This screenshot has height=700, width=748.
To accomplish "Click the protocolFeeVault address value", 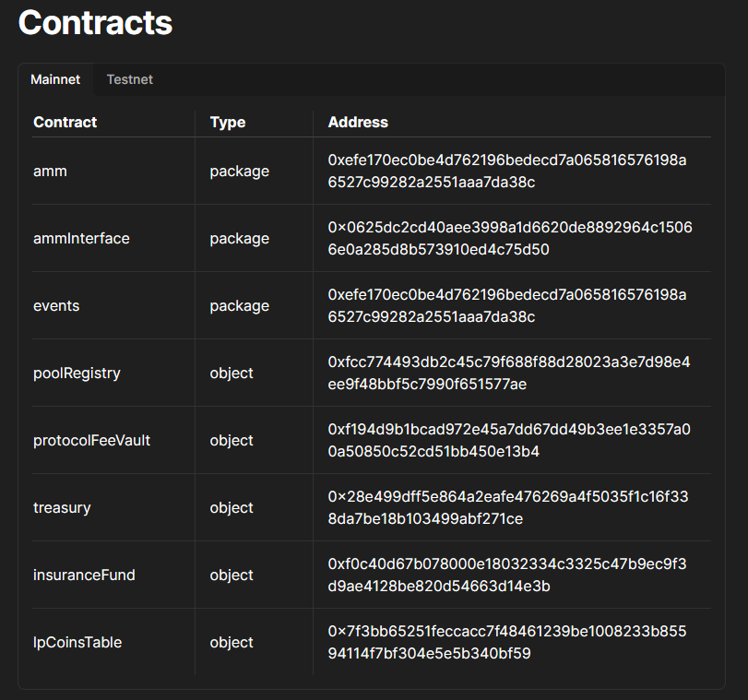I will point(509,440).
